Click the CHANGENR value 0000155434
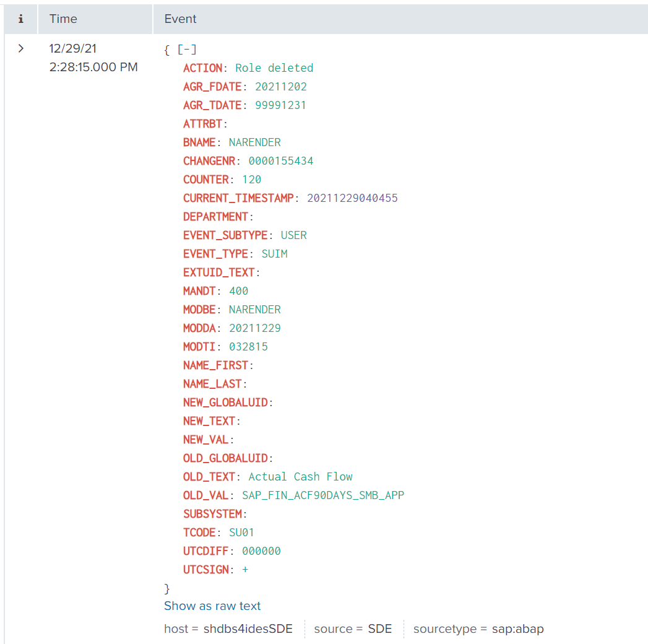Screen dimensions: 648x644 click(280, 161)
